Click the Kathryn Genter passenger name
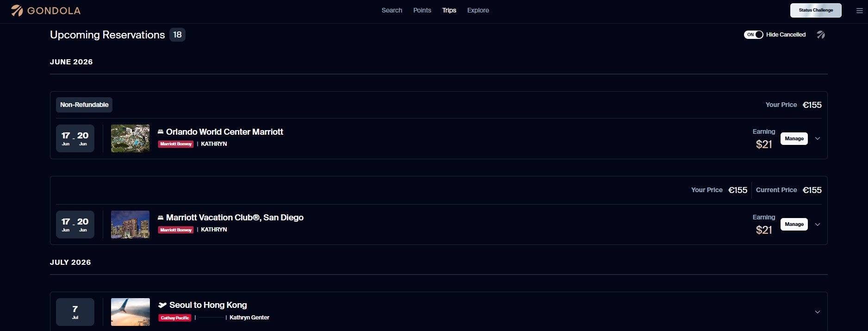The image size is (868, 331). [x=249, y=318]
